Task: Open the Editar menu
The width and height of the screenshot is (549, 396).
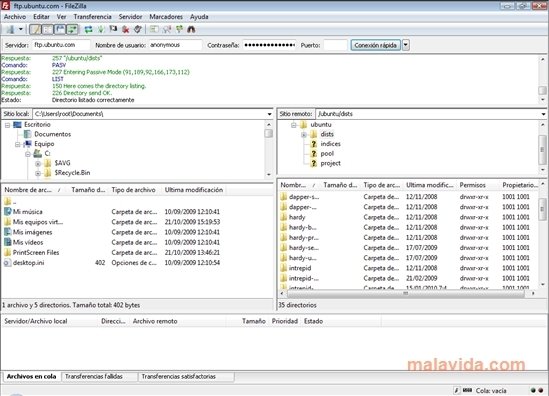Action: (x=41, y=16)
